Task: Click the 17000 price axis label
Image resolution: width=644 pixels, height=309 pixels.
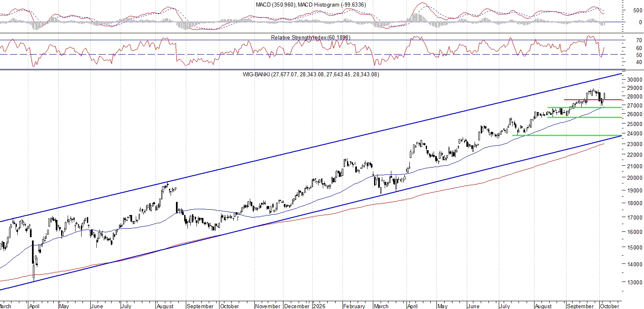Action: [635, 217]
